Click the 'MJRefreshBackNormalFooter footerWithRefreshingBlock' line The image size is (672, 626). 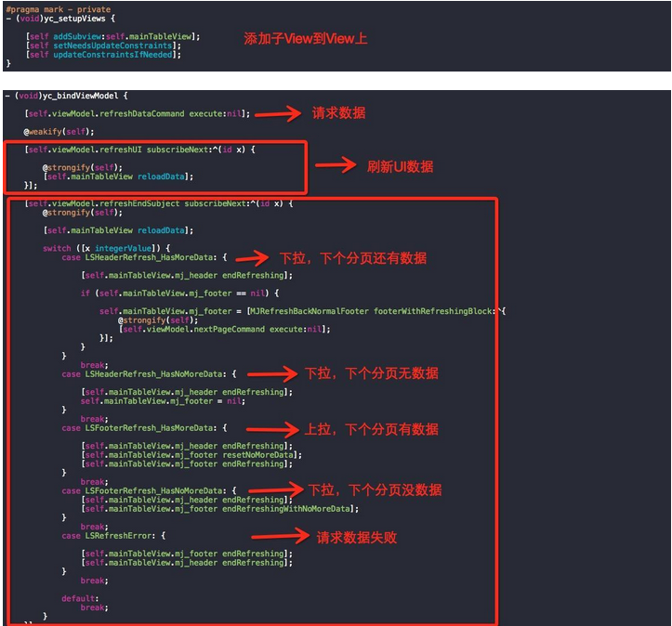click(x=303, y=311)
